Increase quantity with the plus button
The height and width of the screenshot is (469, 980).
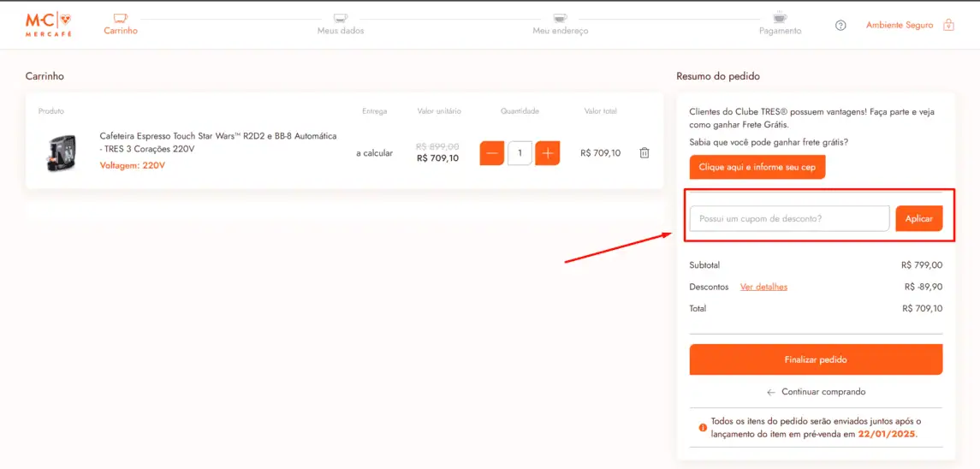(x=548, y=153)
